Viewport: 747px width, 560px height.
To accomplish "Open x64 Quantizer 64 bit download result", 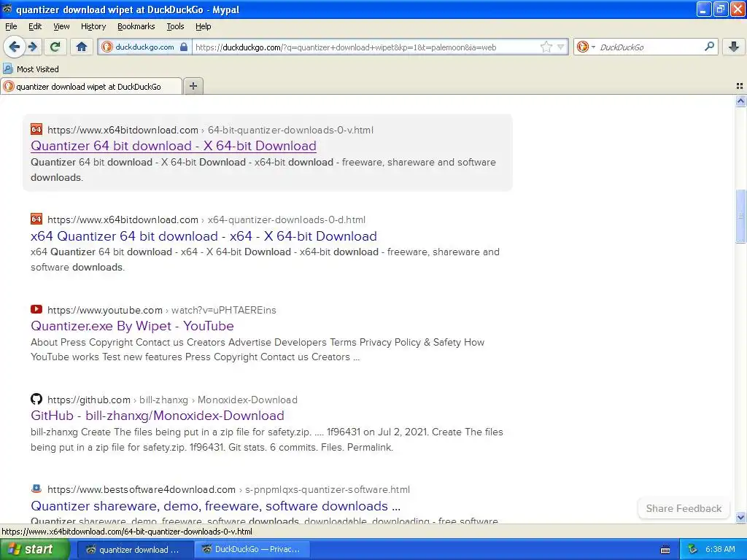I will pos(204,236).
